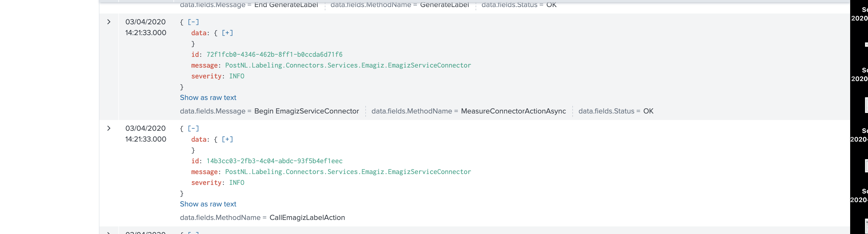Click EmagizServiceConnector message value in event 14b3cc03
This screenshot has height=234, width=868.
[348, 172]
